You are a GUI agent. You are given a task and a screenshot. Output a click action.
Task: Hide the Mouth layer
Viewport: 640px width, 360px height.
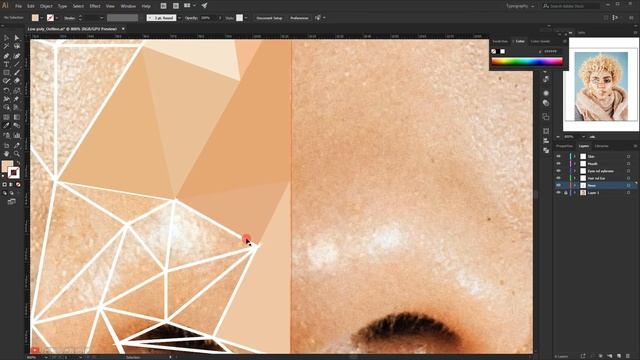(x=558, y=164)
